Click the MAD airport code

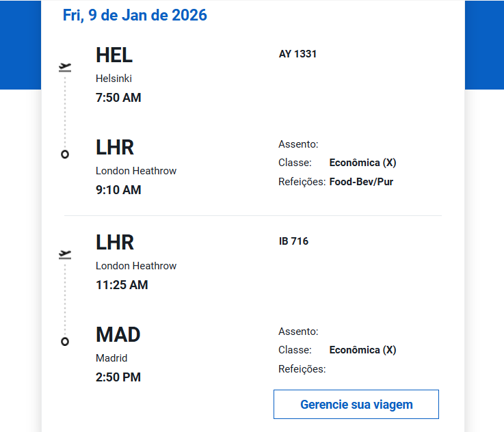coord(118,335)
